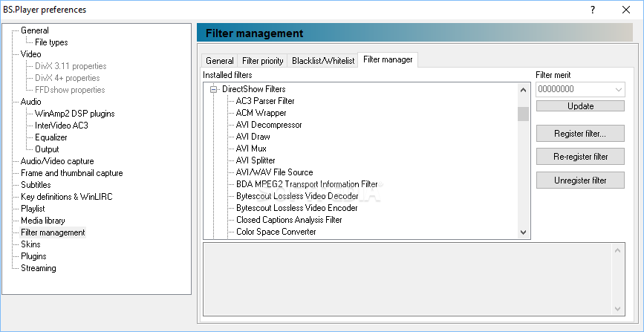Select the Filter manager tab
Screen dimensions: 644x332
pyautogui.click(x=388, y=60)
